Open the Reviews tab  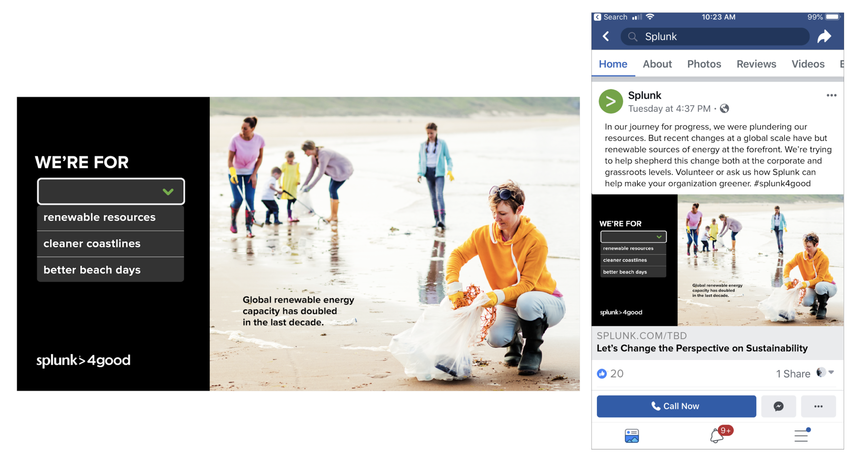pyautogui.click(x=756, y=64)
